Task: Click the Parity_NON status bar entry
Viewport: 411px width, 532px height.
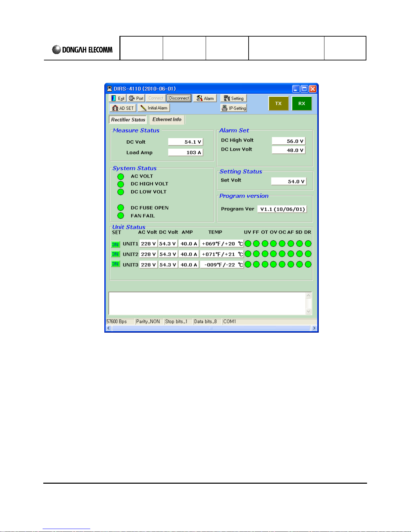Action: [149, 322]
